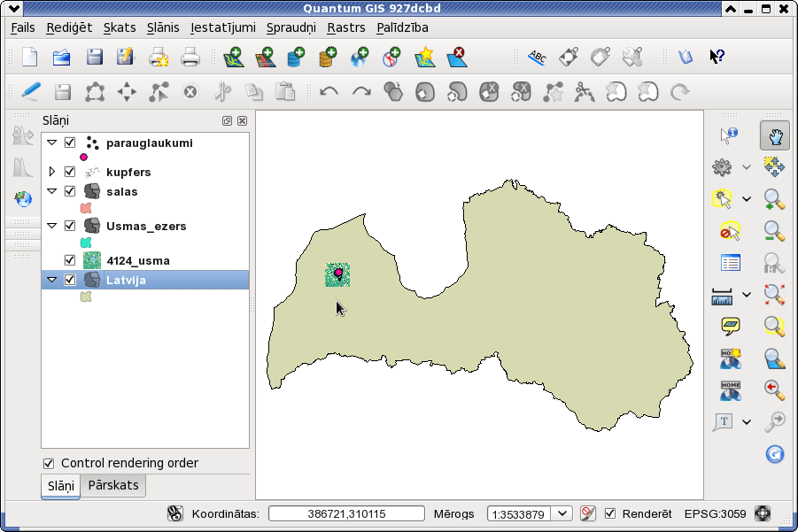The width and height of the screenshot is (798, 532).
Task: Switch to the Pārskats tab
Action: click(113, 485)
